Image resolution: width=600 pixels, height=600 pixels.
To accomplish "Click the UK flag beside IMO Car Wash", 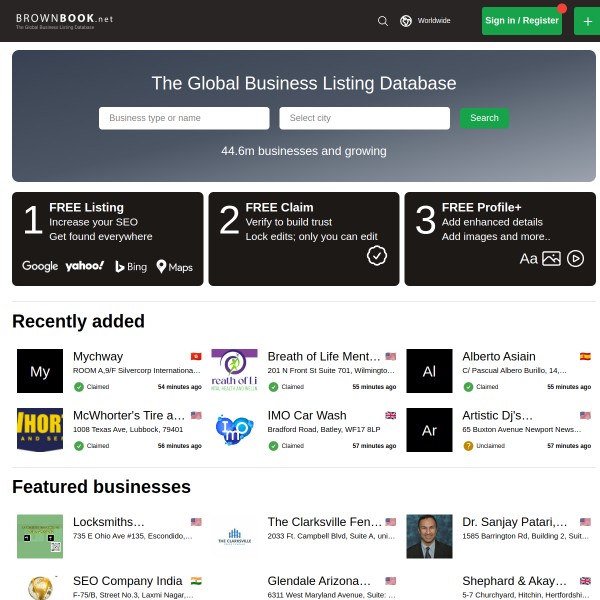I will (390, 415).
